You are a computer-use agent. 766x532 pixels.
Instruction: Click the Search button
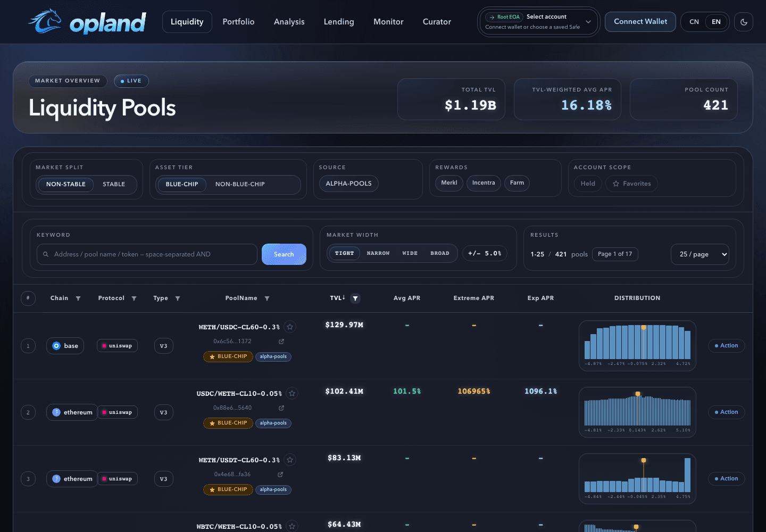tap(284, 254)
